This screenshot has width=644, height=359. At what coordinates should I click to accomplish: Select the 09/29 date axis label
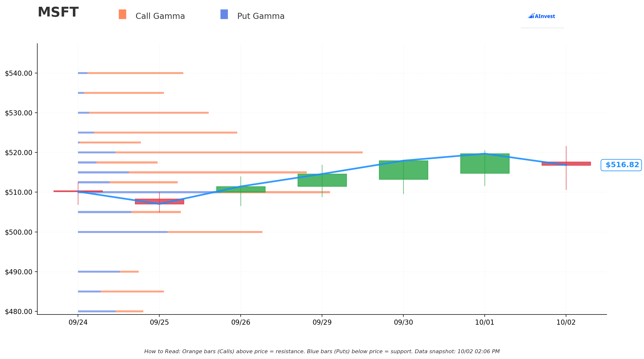[322, 322]
